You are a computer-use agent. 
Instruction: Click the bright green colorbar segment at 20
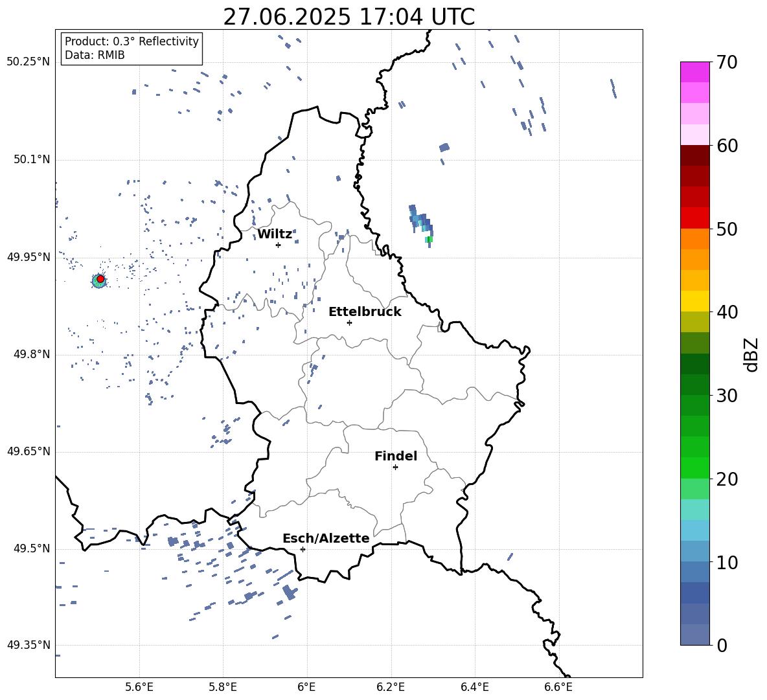point(695,468)
